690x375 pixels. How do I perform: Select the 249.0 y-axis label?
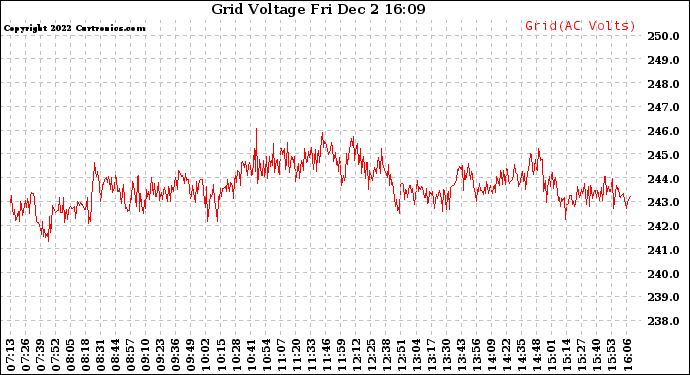click(x=663, y=60)
